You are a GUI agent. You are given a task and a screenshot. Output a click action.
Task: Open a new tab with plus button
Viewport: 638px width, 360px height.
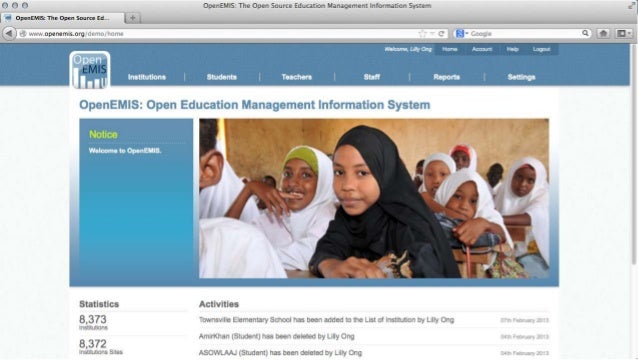tap(132, 18)
